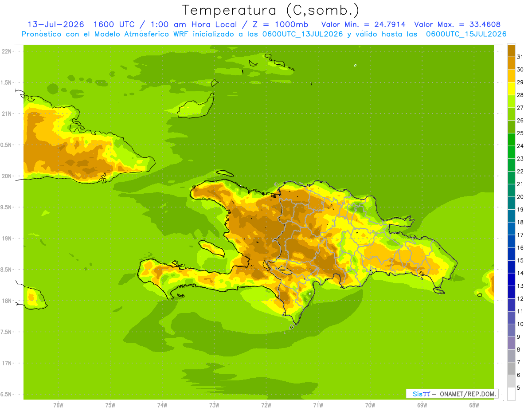Click the 68W longitude axis label
532x411 pixels.
tap(473, 405)
